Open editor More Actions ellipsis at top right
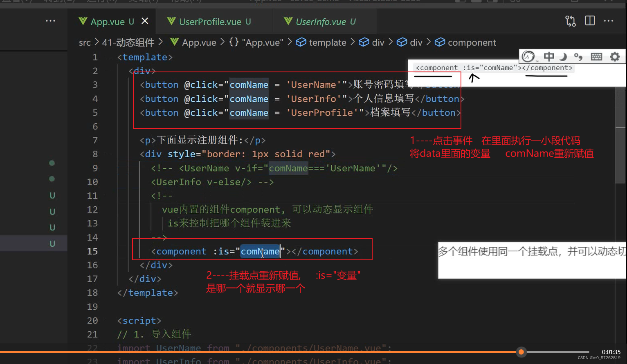Image resolution: width=627 pixels, height=364 pixels. [x=609, y=20]
